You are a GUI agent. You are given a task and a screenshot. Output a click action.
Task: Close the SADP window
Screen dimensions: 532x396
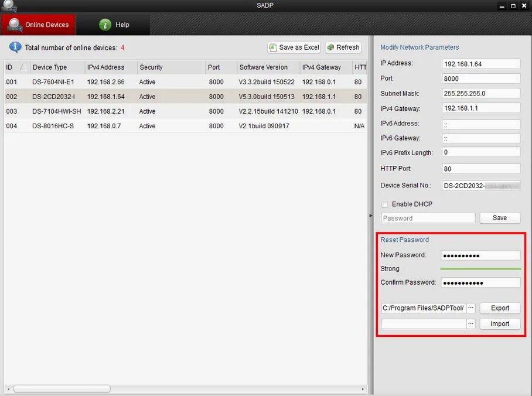[x=524, y=6]
